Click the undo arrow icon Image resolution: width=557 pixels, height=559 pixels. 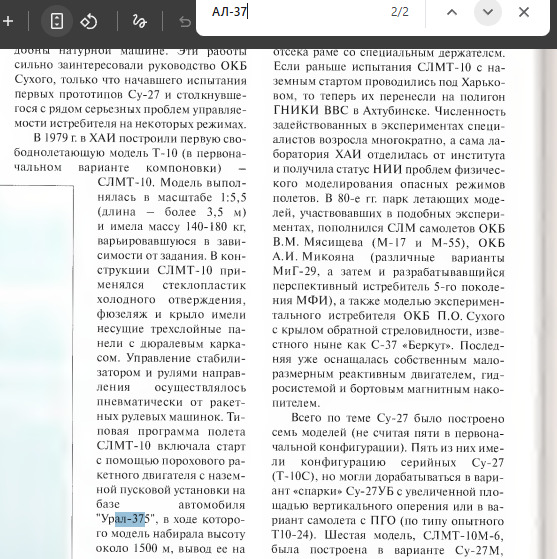(185, 22)
